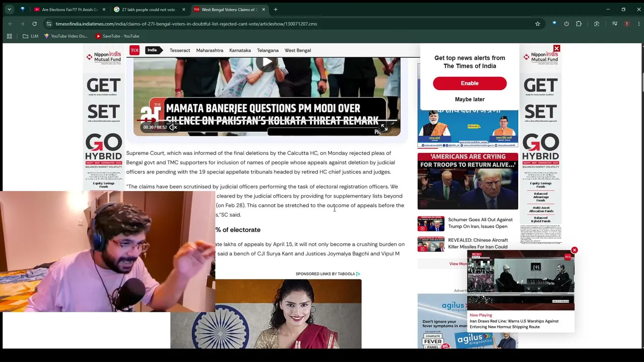Screen dimensions: 644x362
Task: Open the blue diamond extension
Action: click(x=554, y=24)
